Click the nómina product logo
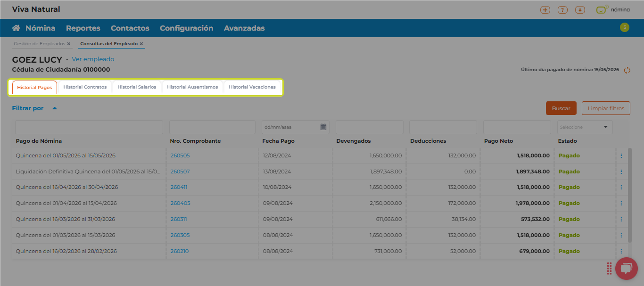This screenshot has height=286, width=644. click(613, 9)
